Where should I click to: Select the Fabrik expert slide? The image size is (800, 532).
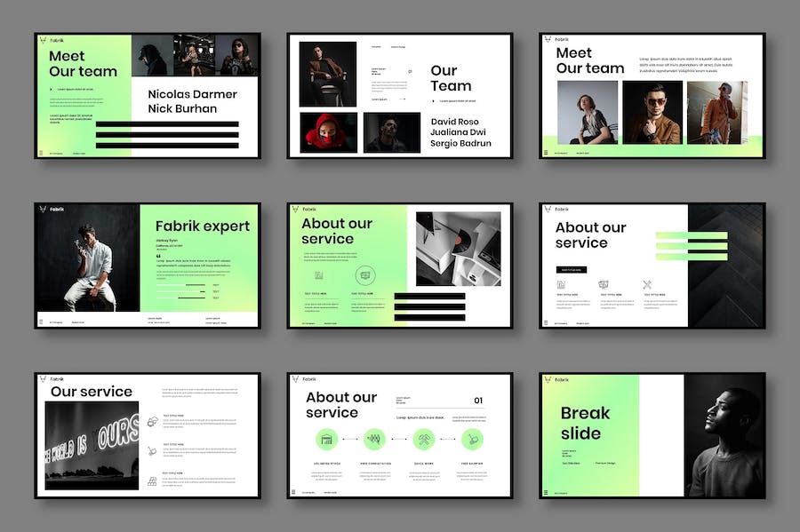tap(148, 266)
